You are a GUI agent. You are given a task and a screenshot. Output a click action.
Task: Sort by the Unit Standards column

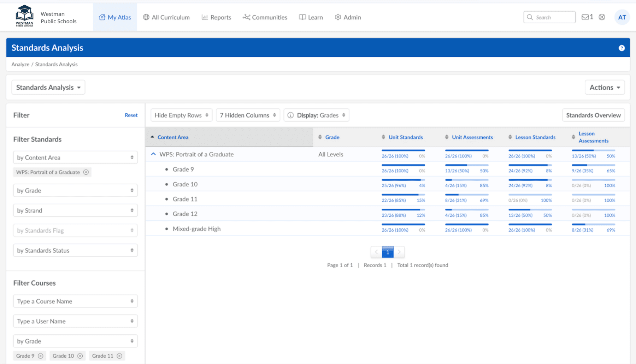[x=405, y=137]
